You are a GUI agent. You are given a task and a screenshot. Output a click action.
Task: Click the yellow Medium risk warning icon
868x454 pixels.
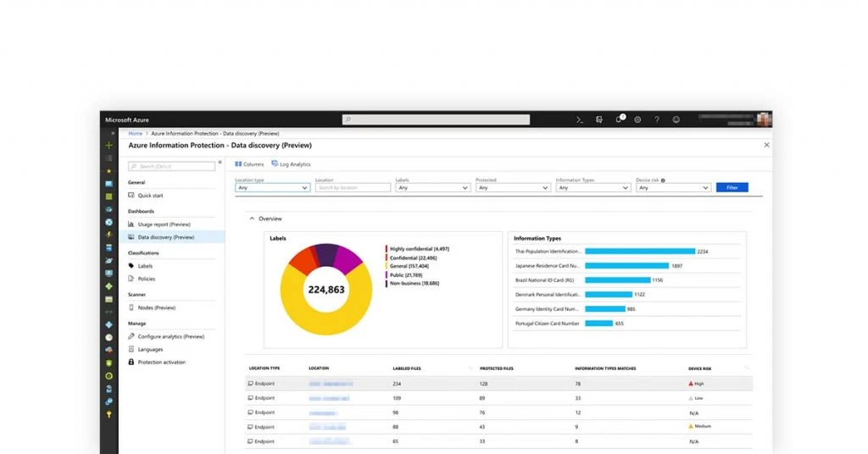coord(690,426)
